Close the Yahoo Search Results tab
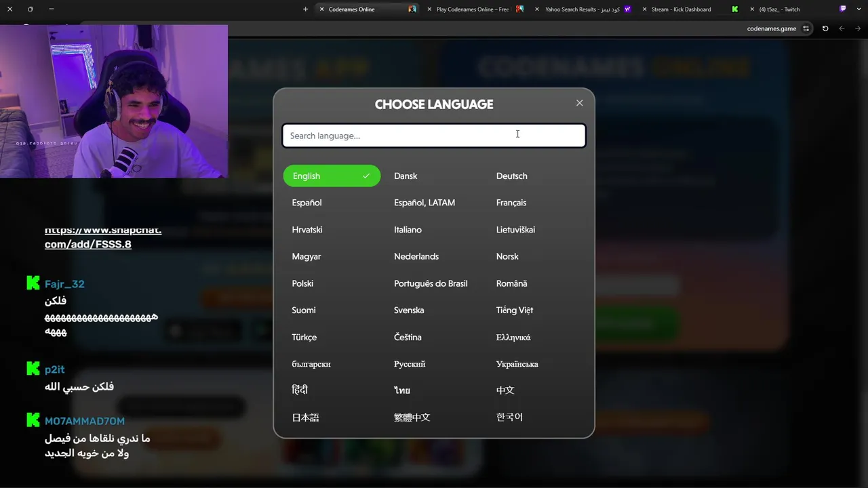 (x=537, y=9)
